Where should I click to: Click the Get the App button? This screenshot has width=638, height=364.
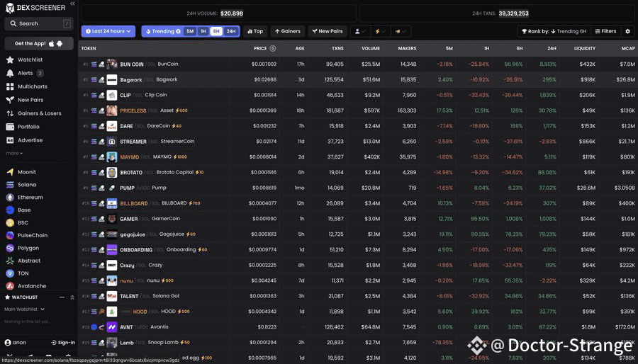(39, 43)
